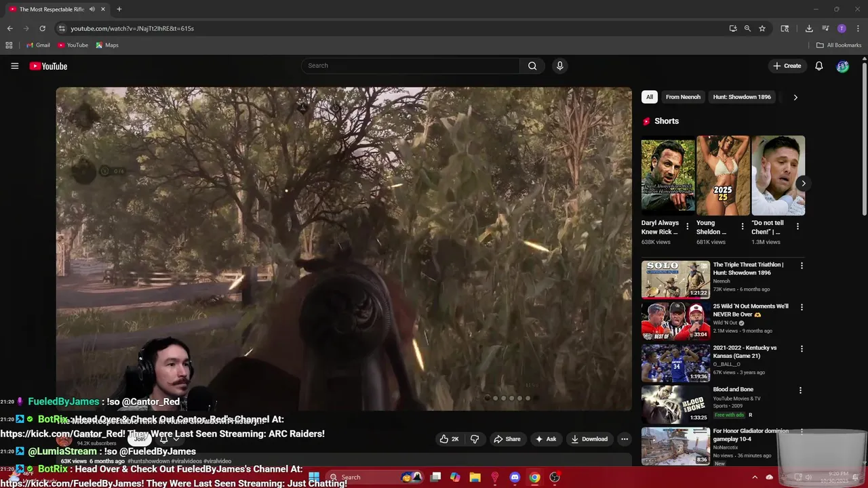Select the From Neenoh chip
The height and width of the screenshot is (488, 868).
tap(683, 97)
